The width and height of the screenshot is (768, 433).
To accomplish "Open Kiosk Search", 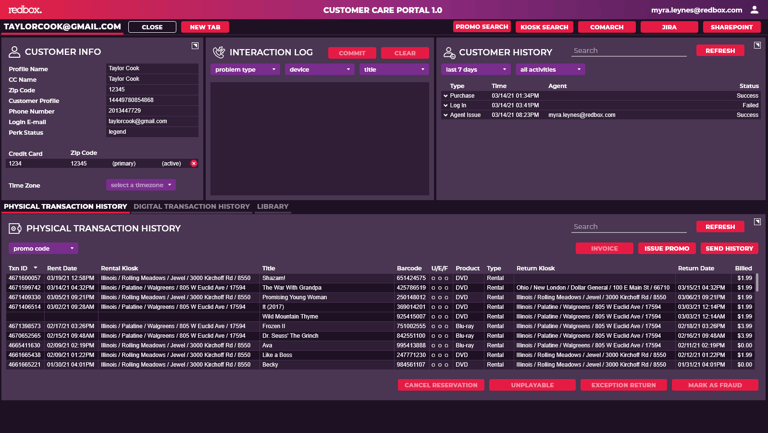I will click(x=544, y=27).
